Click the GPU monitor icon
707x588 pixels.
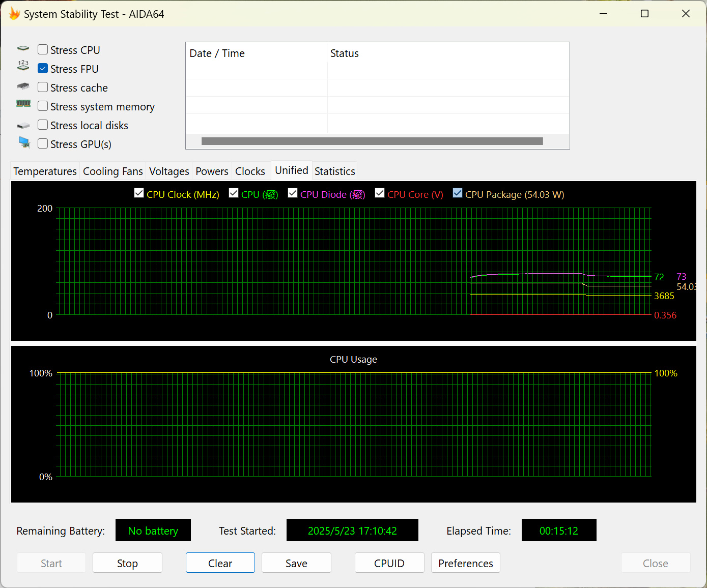click(24, 142)
